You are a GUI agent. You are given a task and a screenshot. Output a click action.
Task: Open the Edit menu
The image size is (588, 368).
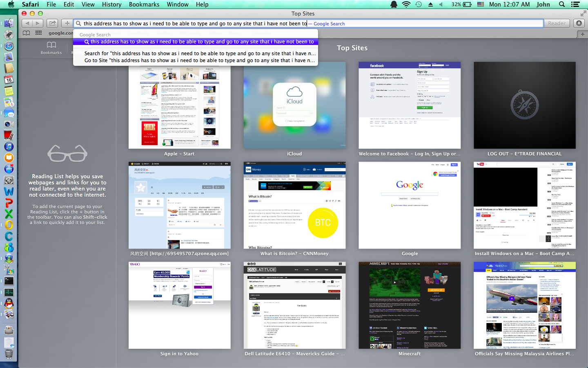69,4
